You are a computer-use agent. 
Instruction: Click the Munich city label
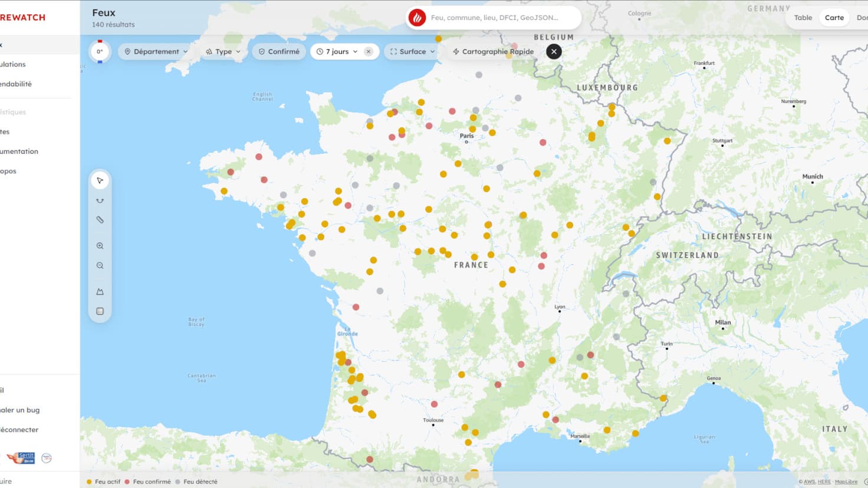click(x=813, y=176)
